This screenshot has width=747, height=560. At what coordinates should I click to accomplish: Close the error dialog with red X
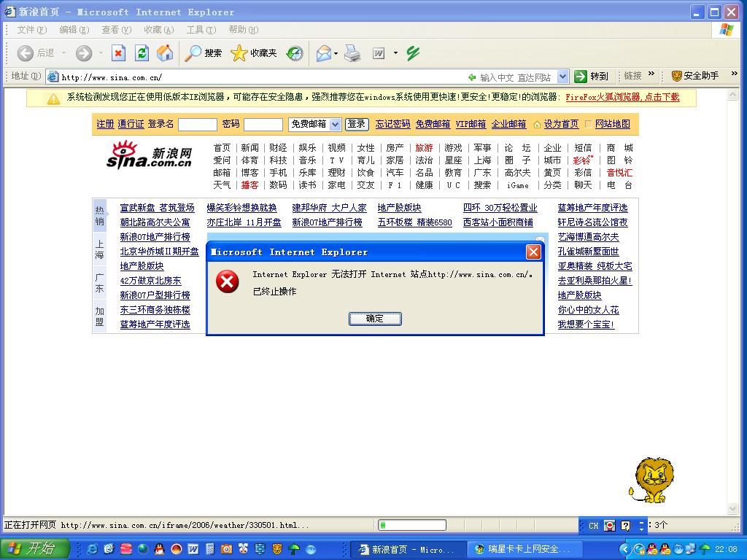(533, 252)
